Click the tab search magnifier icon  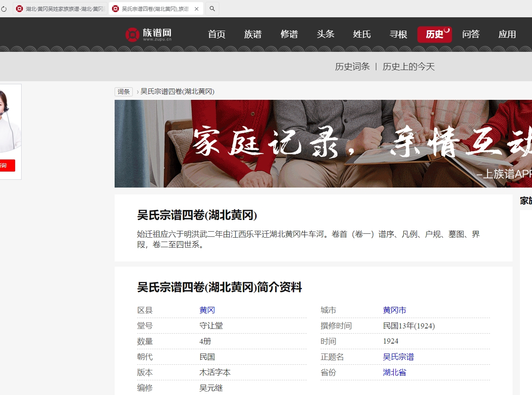pos(212,9)
